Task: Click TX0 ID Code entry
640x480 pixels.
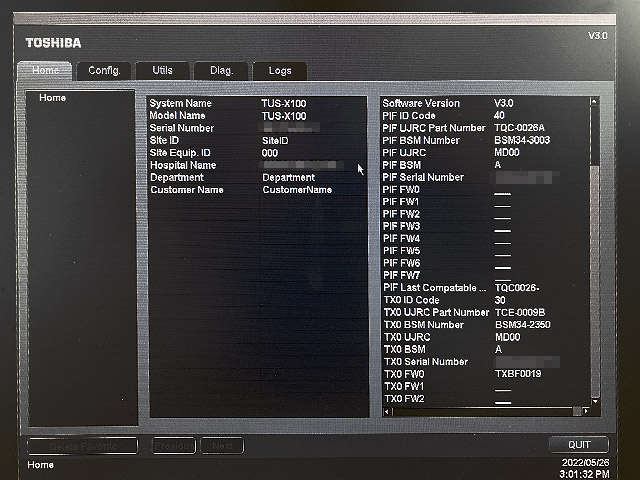Action: tap(486, 300)
